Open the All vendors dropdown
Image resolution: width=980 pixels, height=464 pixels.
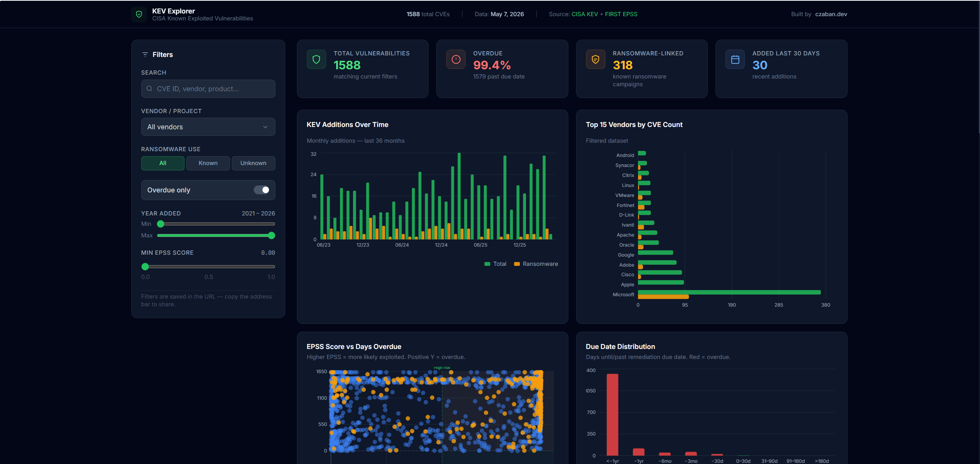[208, 127]
